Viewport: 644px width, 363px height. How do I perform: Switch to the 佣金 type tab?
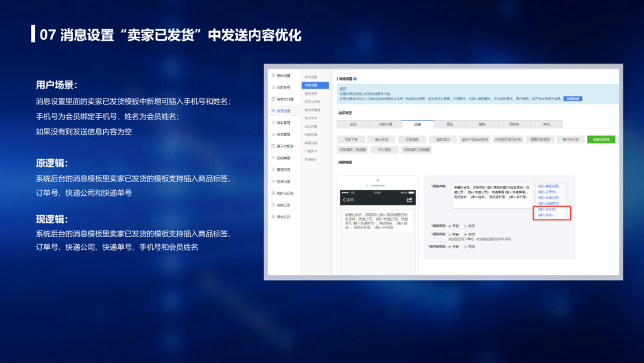click(x=449, y=124)
